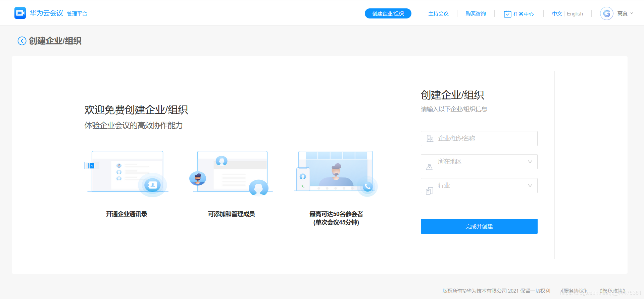Click the task center calendar icon
This screenshot has height=299, width=644.
coord(507,14)
